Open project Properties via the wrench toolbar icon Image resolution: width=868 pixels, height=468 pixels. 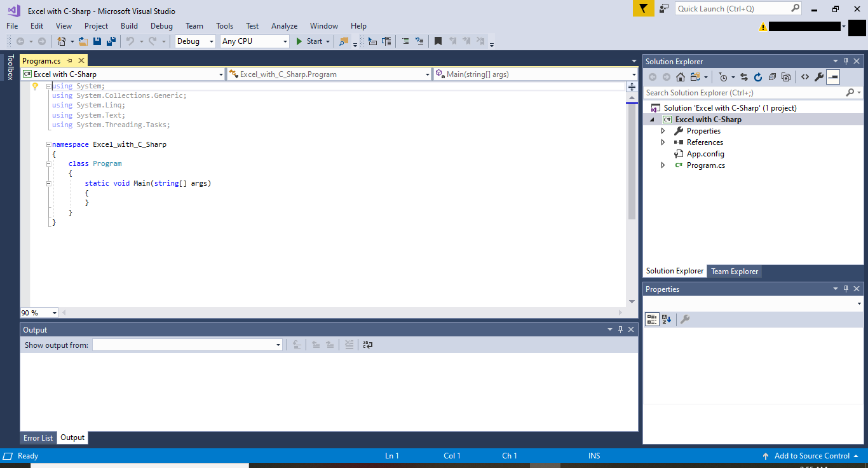(x=819, y=77)
